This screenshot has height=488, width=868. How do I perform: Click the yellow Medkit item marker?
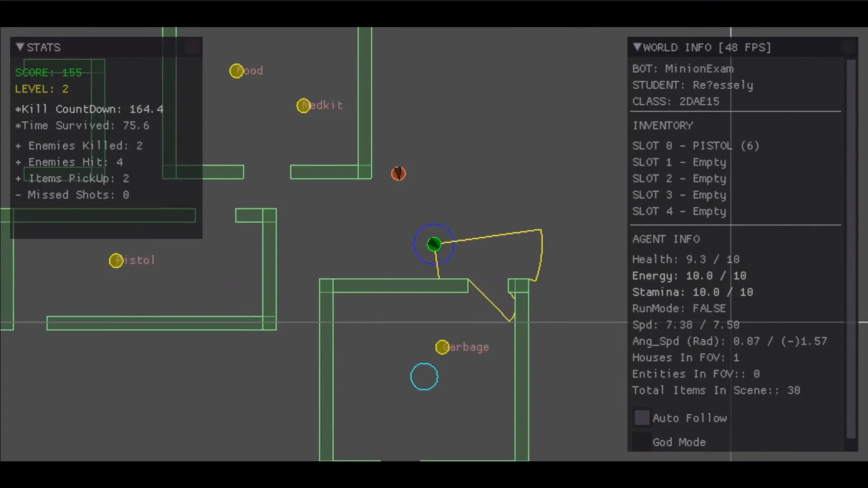pyautogui.click(x=303, y=106)
